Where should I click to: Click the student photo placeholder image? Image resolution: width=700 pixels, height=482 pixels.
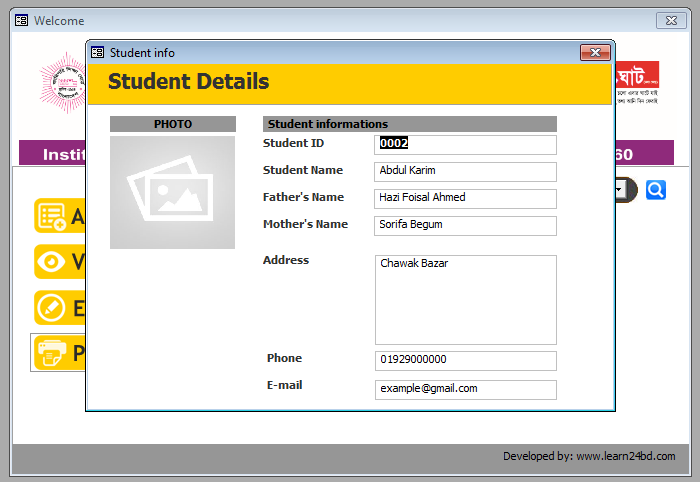172,192
